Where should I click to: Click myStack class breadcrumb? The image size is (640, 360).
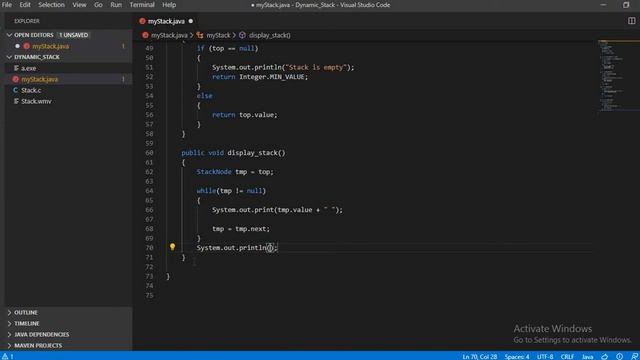218,36
